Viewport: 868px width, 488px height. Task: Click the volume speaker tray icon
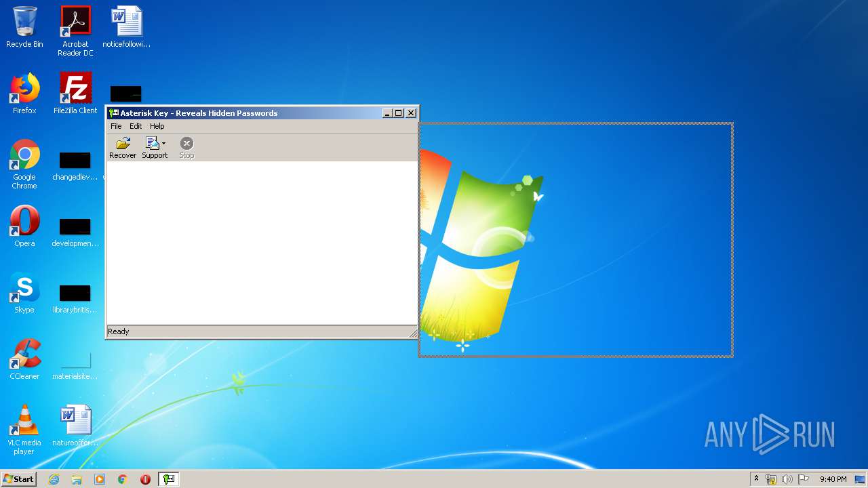(x=787, y=479)
